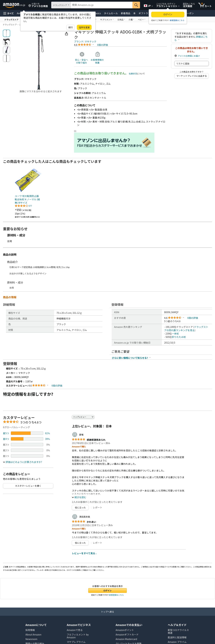
Task: Open the shopping cart icon
Action: click(205, 5)
